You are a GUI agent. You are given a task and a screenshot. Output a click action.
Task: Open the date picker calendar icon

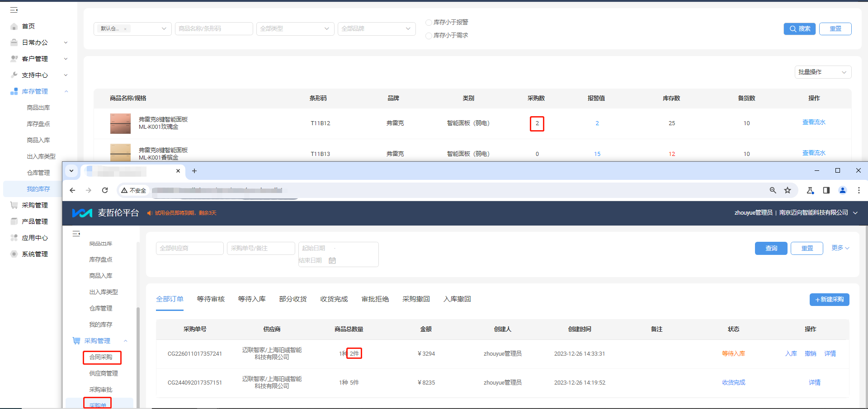[x=332, y=261]
